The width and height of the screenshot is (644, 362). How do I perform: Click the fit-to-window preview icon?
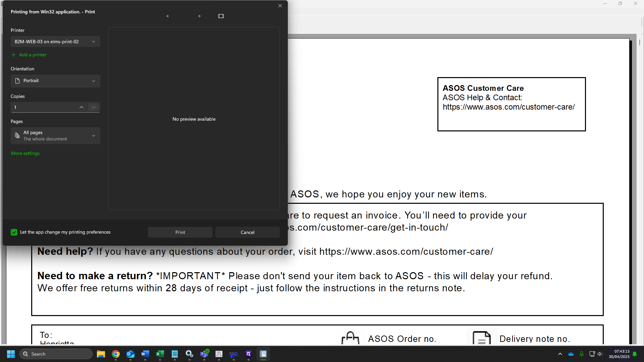(x=221, y=16)
